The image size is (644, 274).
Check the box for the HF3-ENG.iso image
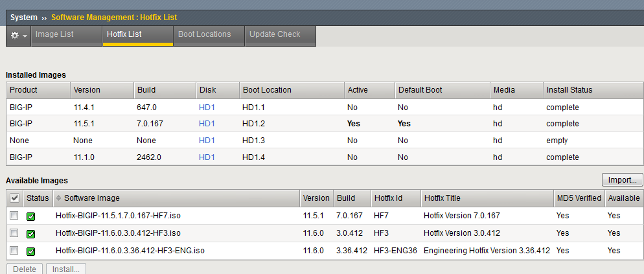14,250
